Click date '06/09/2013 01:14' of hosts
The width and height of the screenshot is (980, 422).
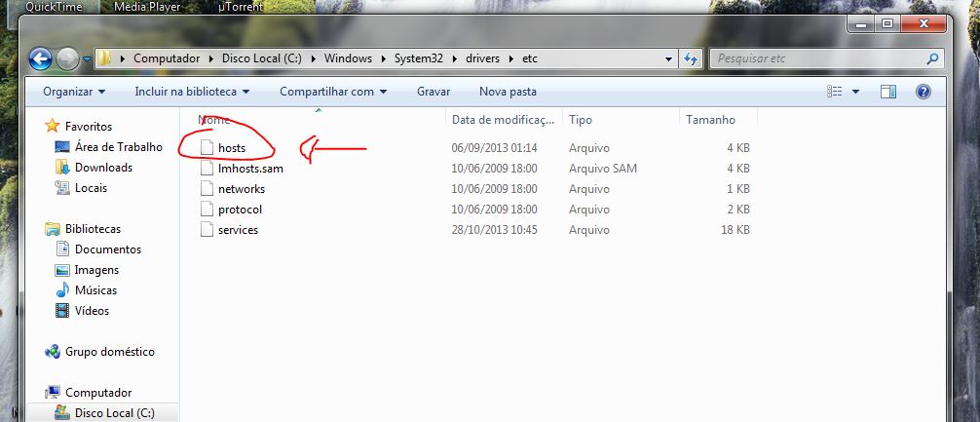tap(494, 148)
